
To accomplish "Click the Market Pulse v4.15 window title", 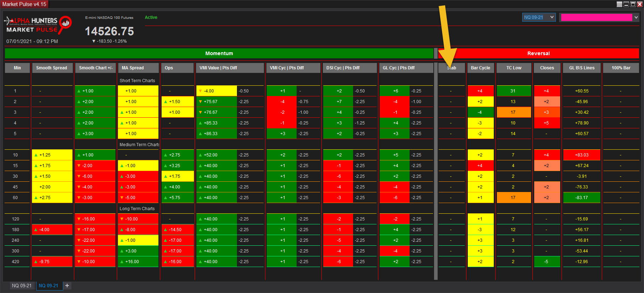I will click(24, 4).
